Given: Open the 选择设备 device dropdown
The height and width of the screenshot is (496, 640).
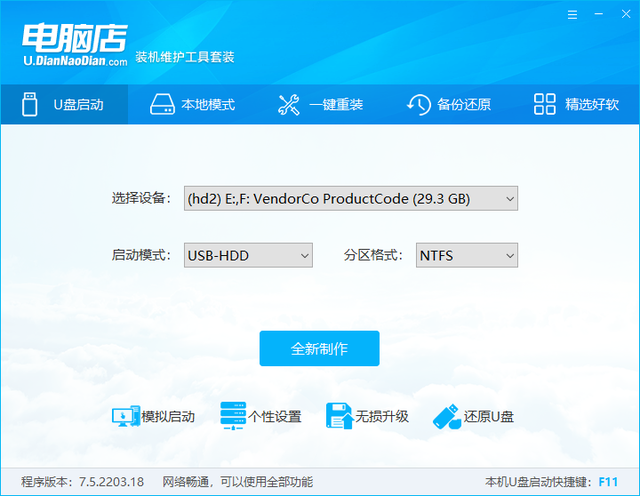Looking at the screenshot, I should tap(351, 198).
